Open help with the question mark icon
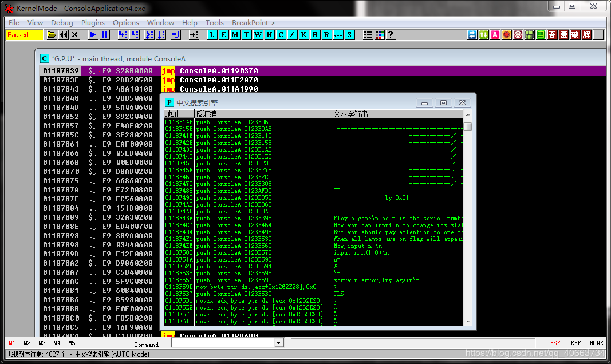Image resolution: width=611 pixels, height=364 pixels. click(391, 35)
